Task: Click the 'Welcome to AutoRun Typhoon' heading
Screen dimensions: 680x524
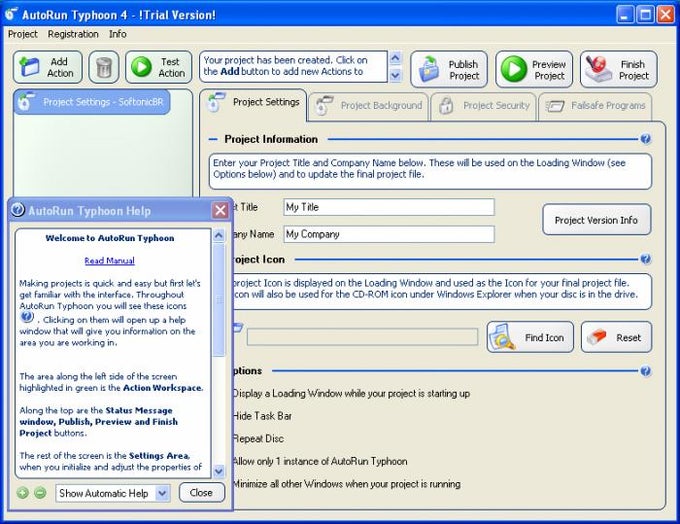Action: (110, 238)
